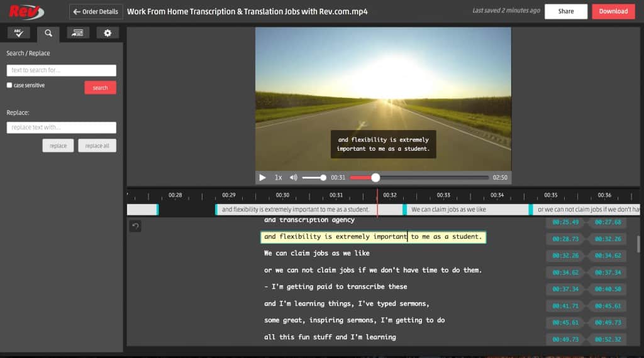Go back to Order Details

pyautogui.click(x=96, y=11)
